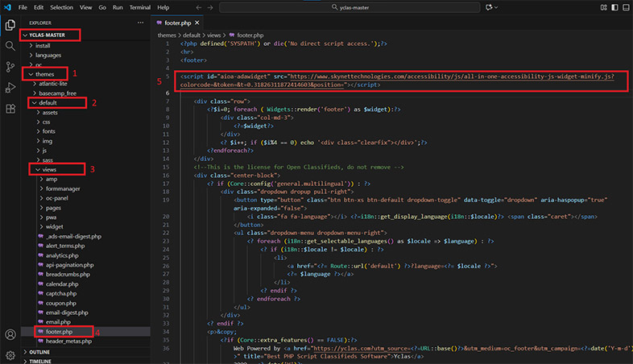Open the Search view in activity bar
Viewport: 633px width, 364px height.
click(10, 46)
